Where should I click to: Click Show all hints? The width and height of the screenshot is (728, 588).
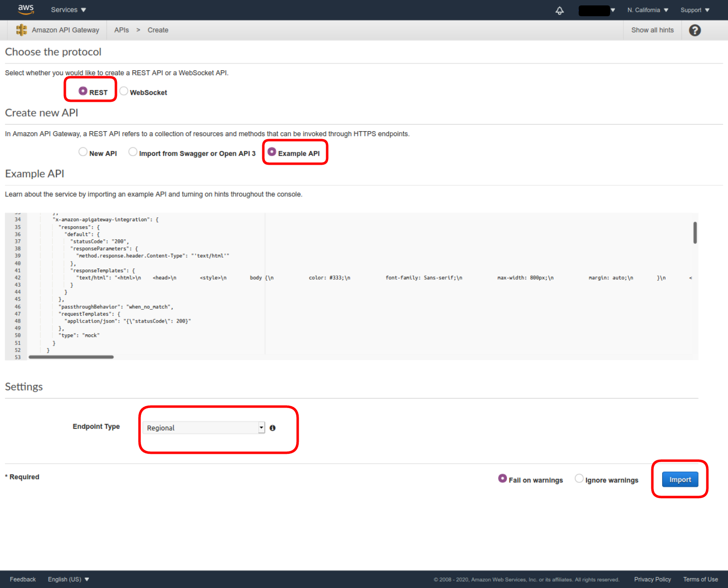point(652,30)
